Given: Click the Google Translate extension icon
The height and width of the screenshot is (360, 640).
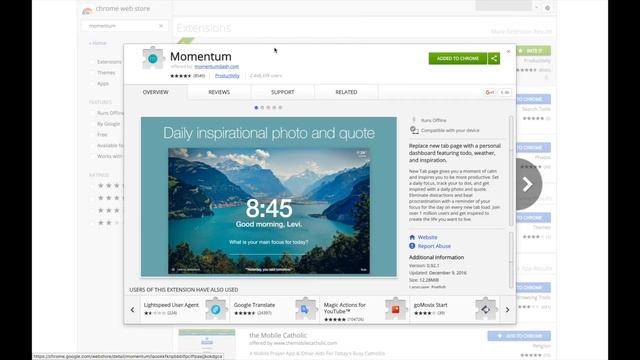Looking at the screenshot, I should pyautogui.click(x=305, y=309).
